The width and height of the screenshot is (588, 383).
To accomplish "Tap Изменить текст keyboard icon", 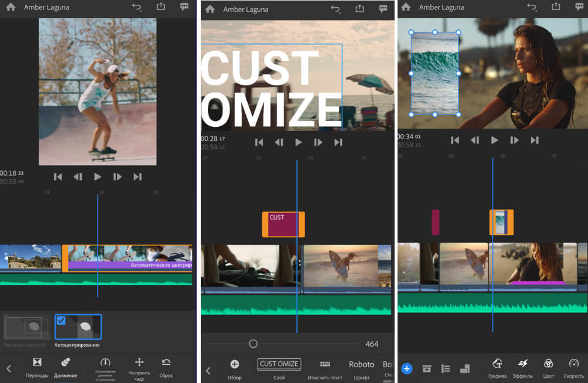I will coord(325,364).
